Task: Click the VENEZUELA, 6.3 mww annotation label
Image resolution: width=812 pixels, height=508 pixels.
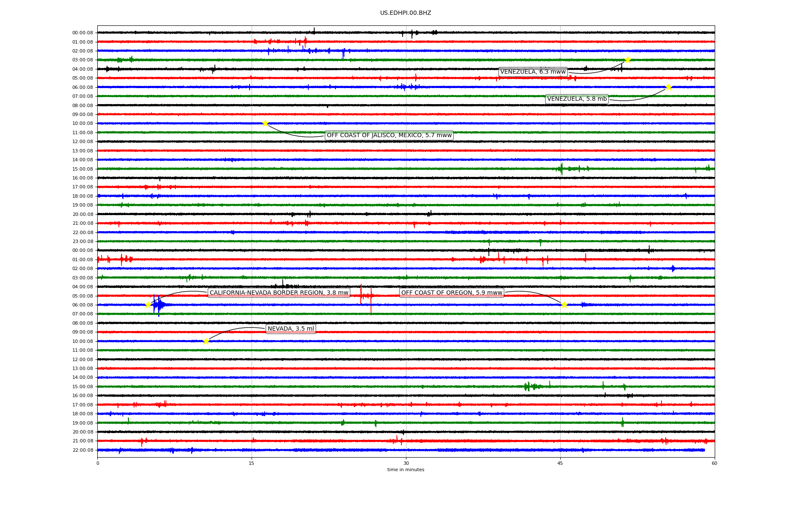Action: (533, 72)
